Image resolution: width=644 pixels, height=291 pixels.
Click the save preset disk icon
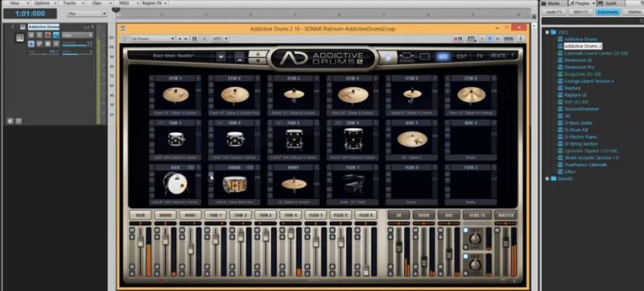tap(240, 56)
